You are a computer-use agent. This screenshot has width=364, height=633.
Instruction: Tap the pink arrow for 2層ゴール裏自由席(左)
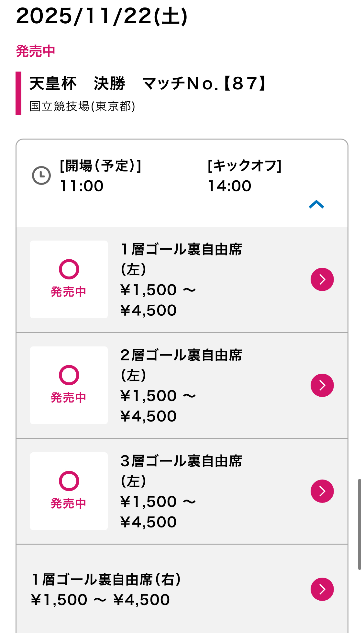click(x=322, y=385)
